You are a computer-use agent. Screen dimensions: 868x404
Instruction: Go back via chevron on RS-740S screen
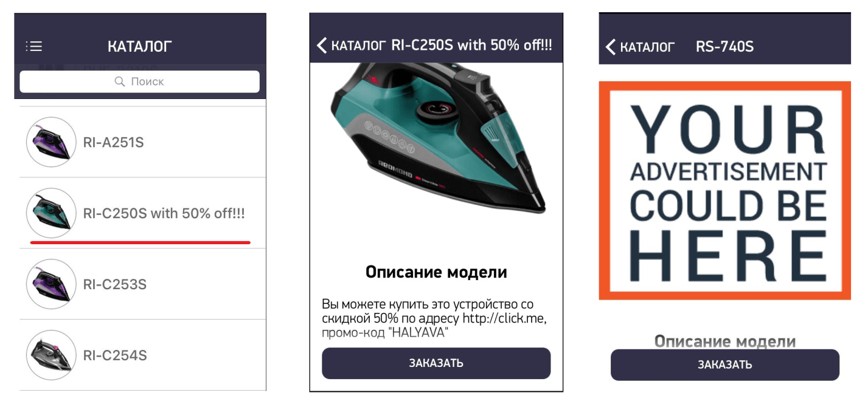[611, 47]
